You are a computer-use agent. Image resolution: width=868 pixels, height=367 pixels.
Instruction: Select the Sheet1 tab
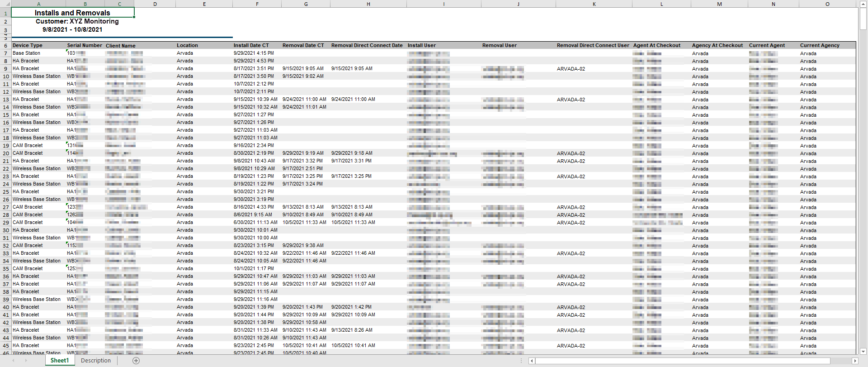pos(60,361)
